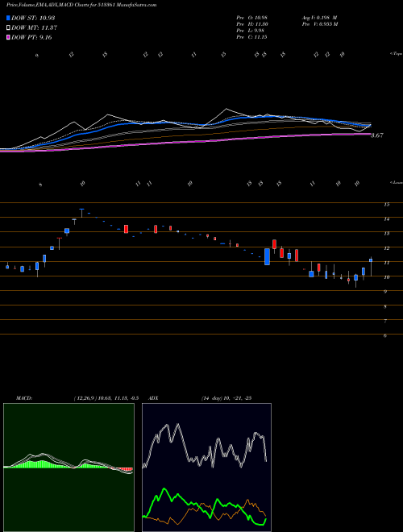Click the last blue candlestick near 11
Image resolution: width=403 pixels, height=532 pixels.
tap(371, 260)
